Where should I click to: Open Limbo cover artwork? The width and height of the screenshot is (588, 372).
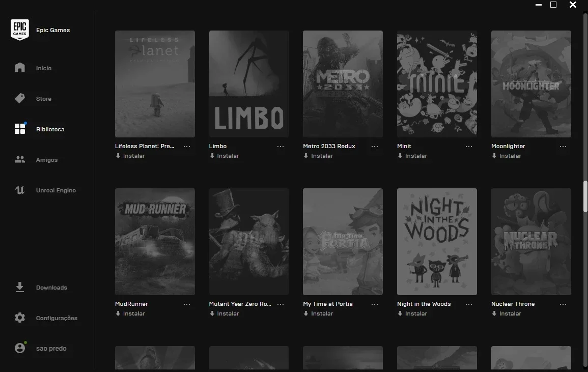click(x=248, y=83)
